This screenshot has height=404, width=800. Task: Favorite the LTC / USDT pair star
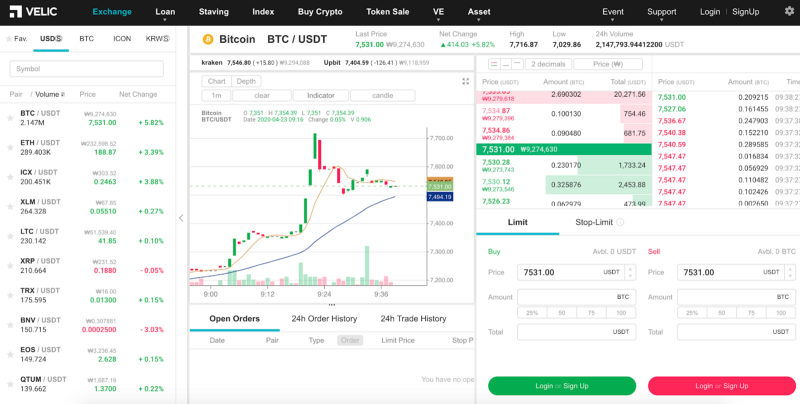(x=10, y=236)
